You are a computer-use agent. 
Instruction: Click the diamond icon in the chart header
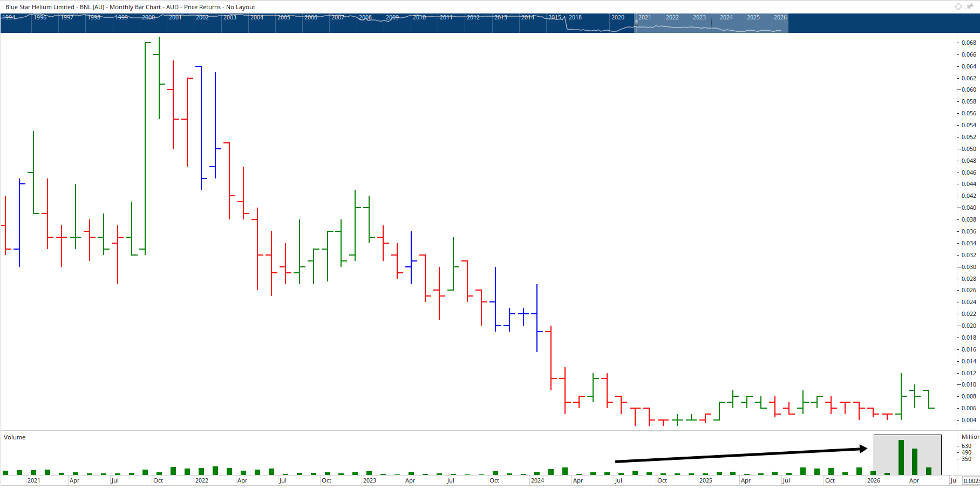pyautogui.click(x=958, y=6)
